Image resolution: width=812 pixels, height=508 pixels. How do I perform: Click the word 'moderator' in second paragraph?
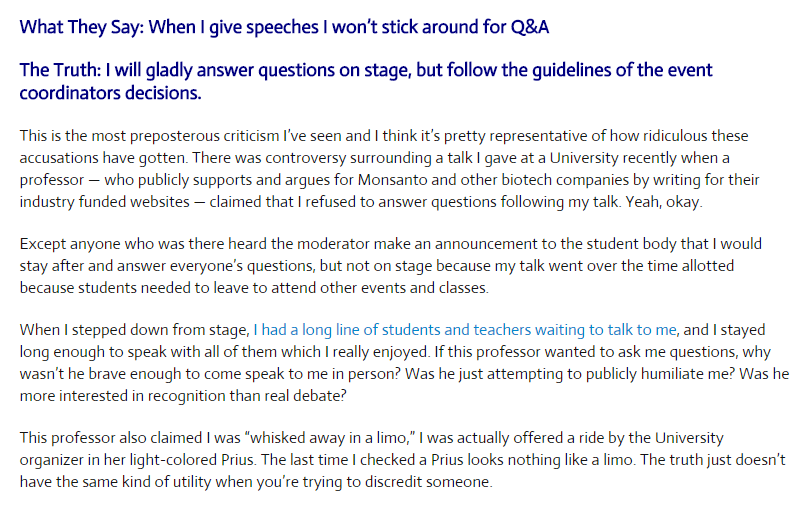click(x=333, y=244)
